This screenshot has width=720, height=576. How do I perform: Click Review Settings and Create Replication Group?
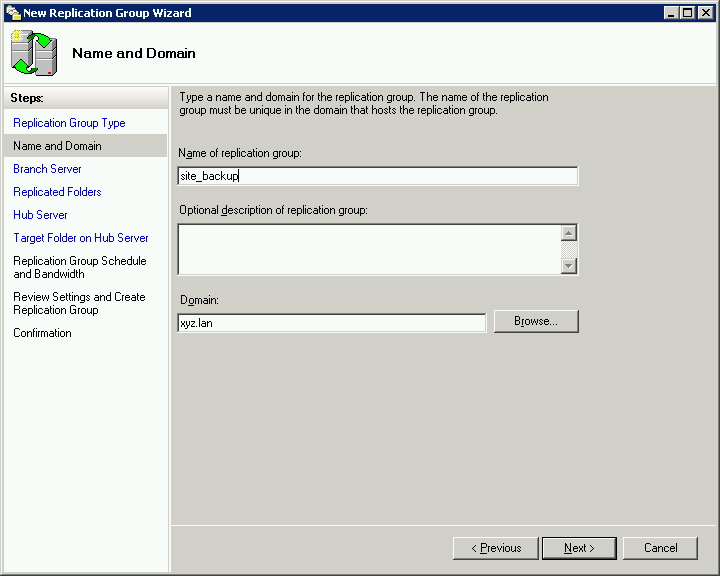tap(79, 303)
